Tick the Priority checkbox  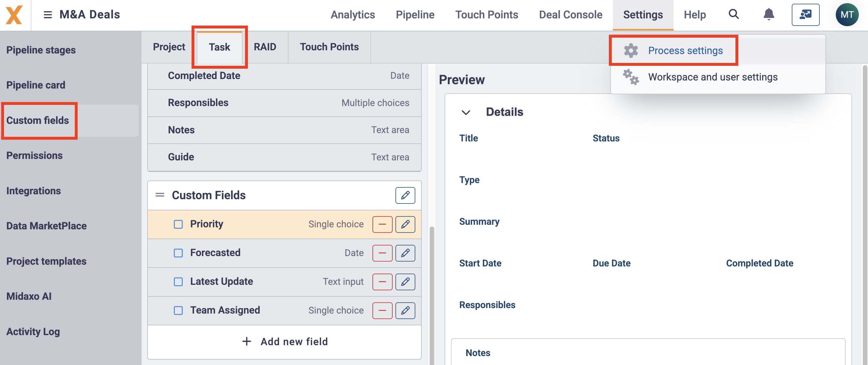[x=178, y=224]
